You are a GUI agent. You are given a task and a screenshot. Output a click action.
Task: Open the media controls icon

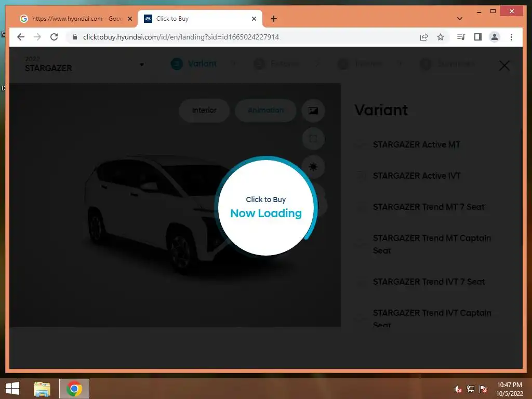[x=461, y=37]
